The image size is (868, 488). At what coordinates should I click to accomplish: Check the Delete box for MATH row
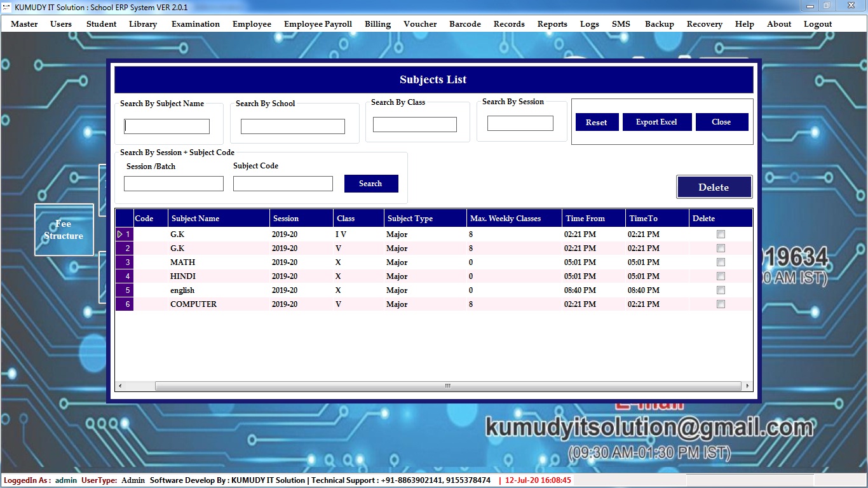[721, 262]
